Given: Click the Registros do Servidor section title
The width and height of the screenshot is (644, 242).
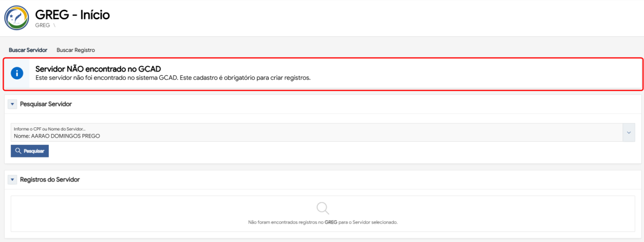Looking at the screenshot, I should coord(50,179).
